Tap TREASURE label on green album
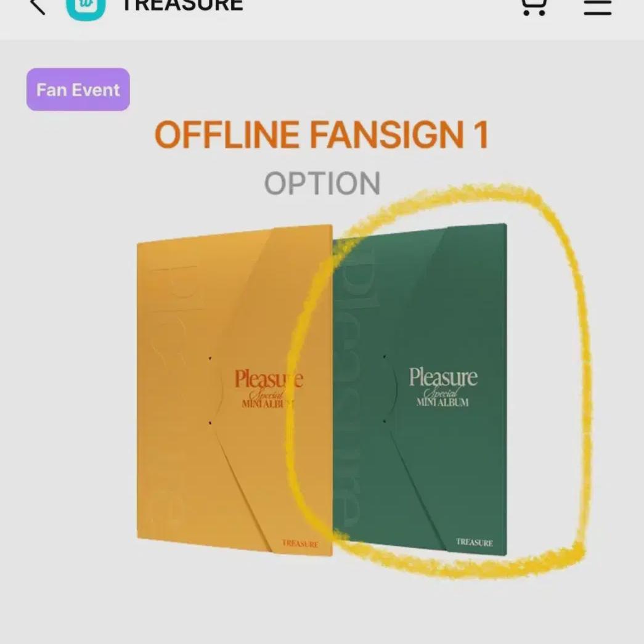 (x=475, y=542)
